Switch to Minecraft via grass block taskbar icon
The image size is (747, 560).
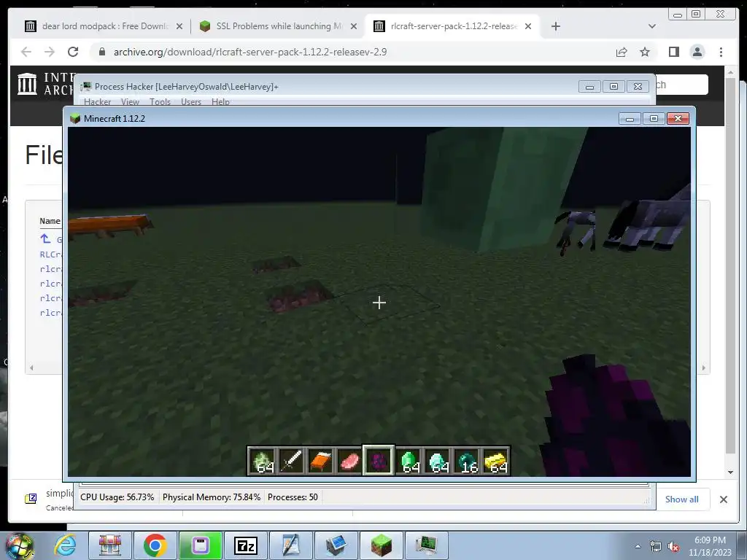pyautogui.click(x=381, y=545)
